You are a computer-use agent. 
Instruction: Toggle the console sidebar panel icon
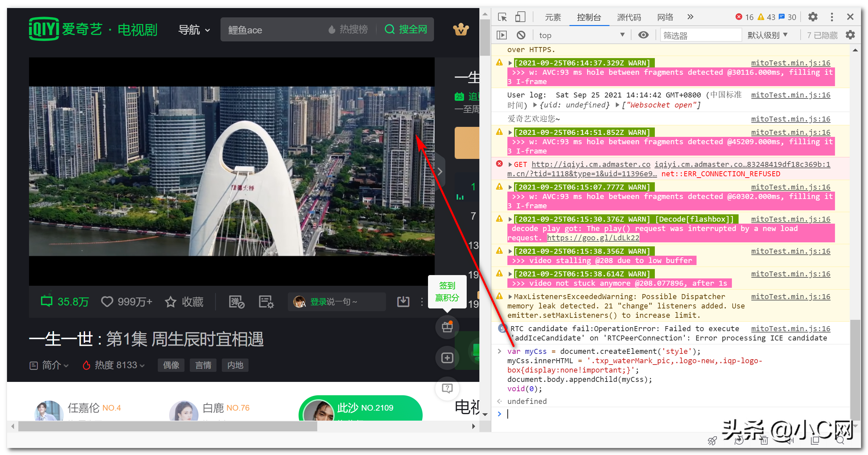click(x=501, y=35)
